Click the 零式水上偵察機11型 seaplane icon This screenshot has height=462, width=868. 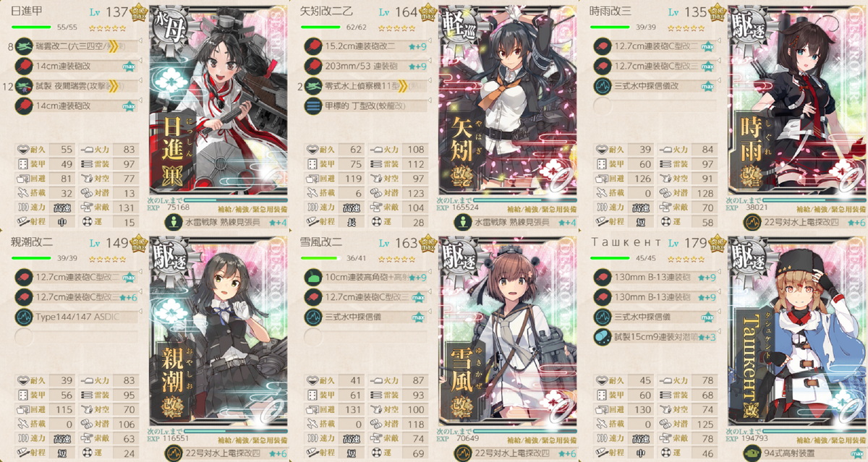click(311, 86)
